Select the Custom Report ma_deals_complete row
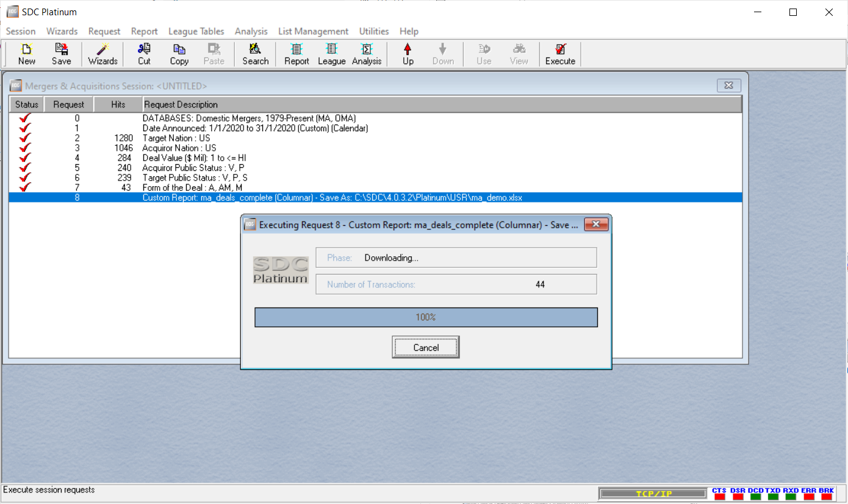 tap(375, 198)
